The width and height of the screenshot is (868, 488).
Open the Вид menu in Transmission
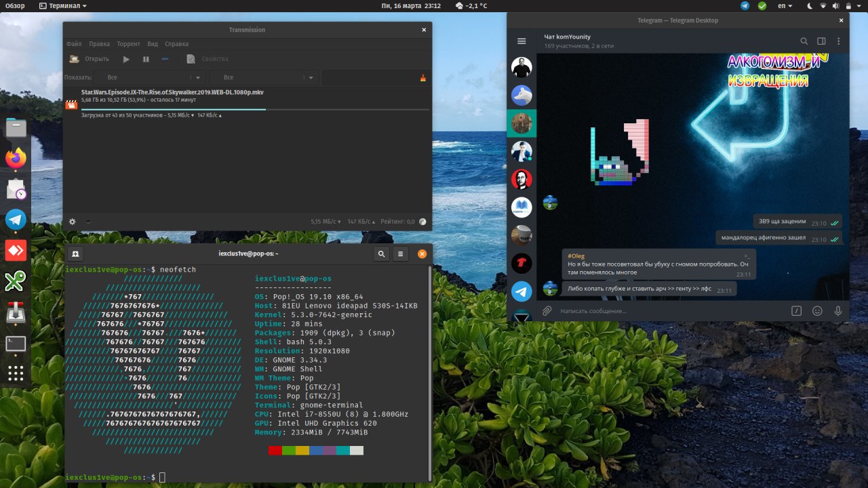[153, 44]
